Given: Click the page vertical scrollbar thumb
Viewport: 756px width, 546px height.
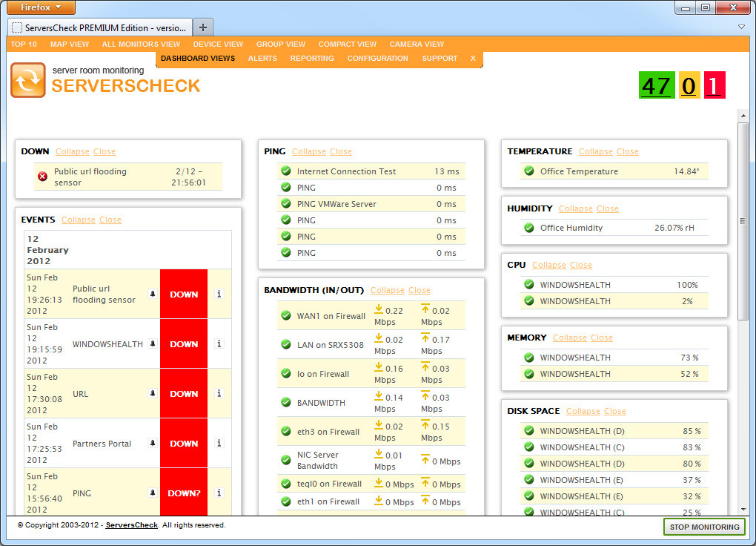Looking at the screenshot, I should tap(743, 221).
